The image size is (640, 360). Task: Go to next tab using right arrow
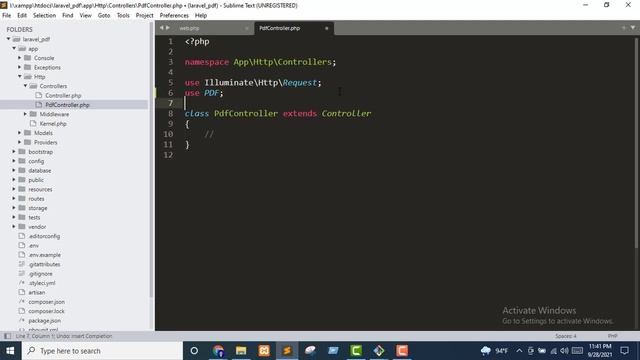[x=168, y=28]
